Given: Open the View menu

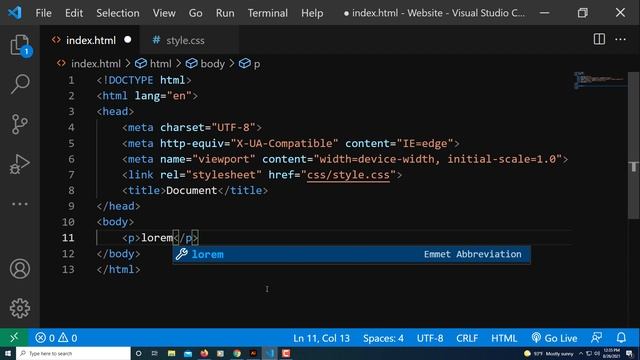Looking at the screenshot, I should pos(164,13).
